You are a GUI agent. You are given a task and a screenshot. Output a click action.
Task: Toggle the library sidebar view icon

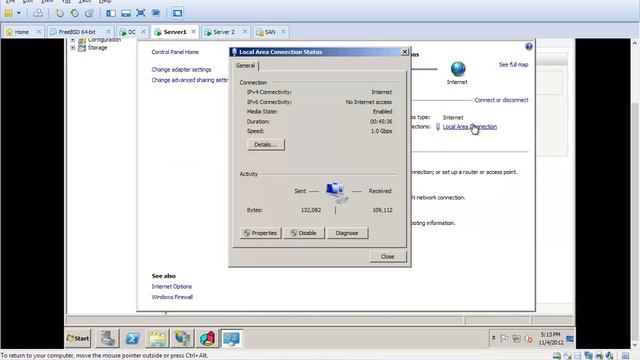pyautogui.click(x=111, y=13)
